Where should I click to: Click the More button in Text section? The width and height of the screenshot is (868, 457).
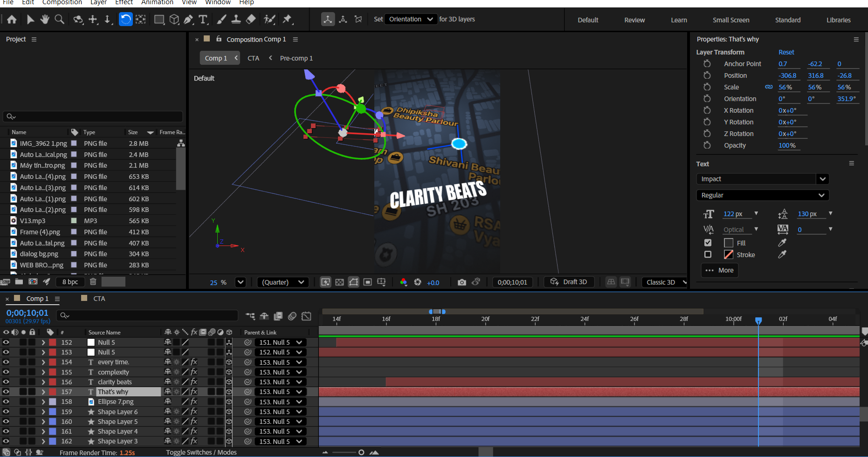(720, 270)
